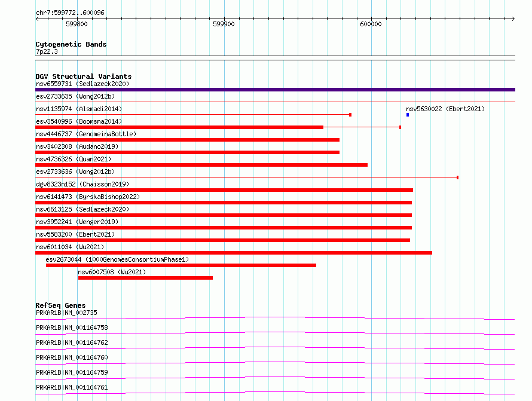Click the left arrow of the coordinate ruler
This screenshot has height=401, width=532.
tap(37, 19)
